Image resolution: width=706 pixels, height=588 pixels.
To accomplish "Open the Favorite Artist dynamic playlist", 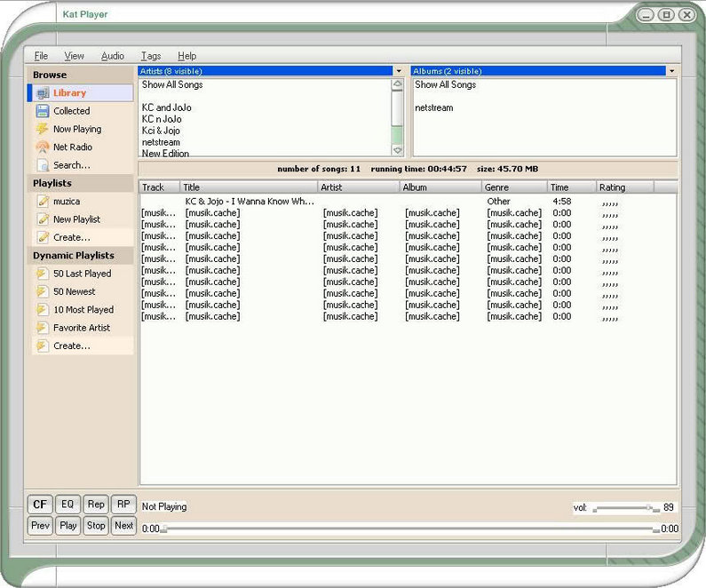I will [82, 328].
